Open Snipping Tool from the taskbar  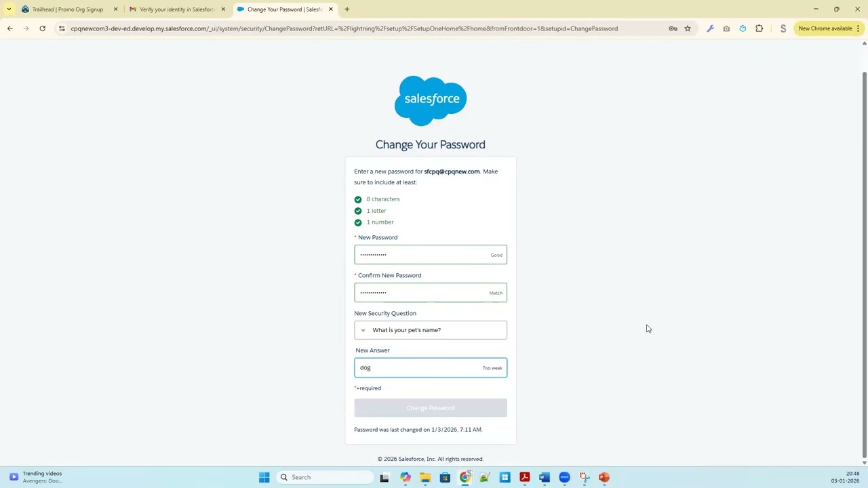(584, 477)
